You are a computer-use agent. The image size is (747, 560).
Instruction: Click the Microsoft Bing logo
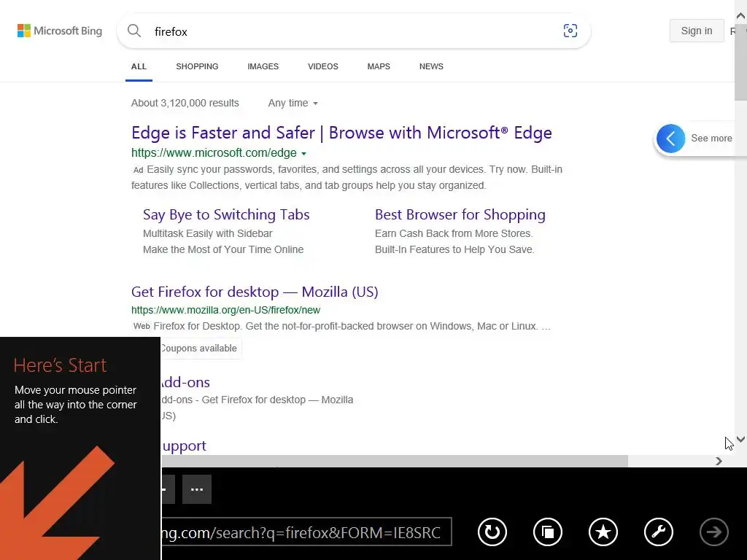pos(60,31)
